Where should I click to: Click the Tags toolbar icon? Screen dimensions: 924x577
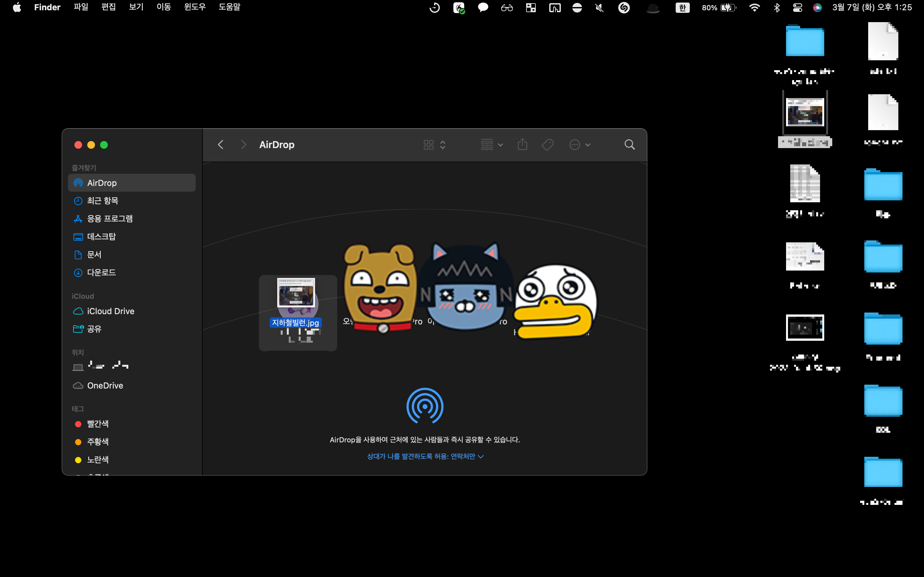pos(548,145)
